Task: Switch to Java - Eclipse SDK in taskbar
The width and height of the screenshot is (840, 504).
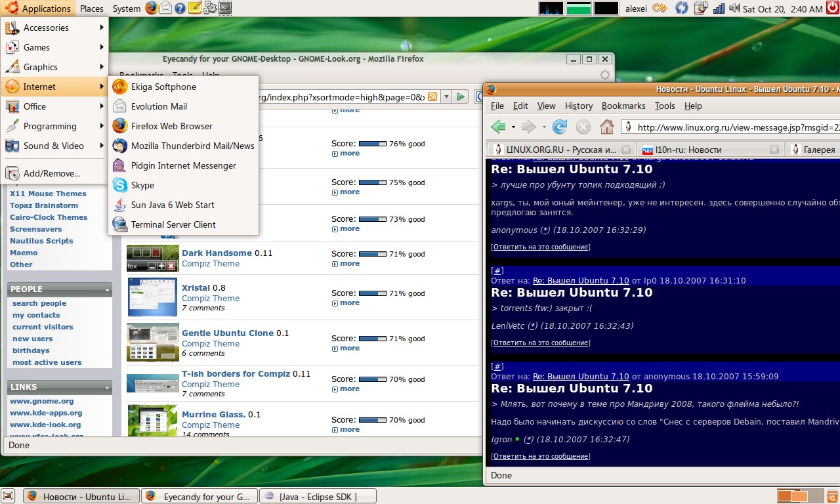Action: [x=318, y=497]
